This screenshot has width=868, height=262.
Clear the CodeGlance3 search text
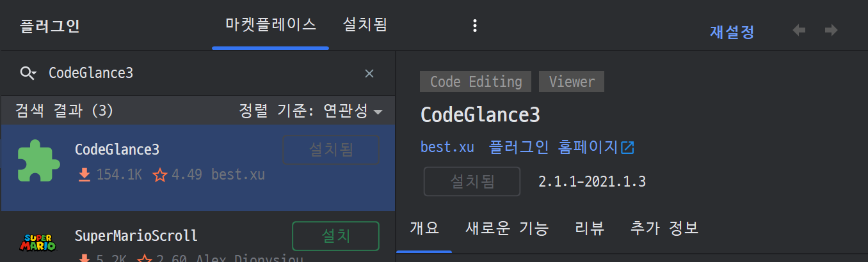pos(369,73)
